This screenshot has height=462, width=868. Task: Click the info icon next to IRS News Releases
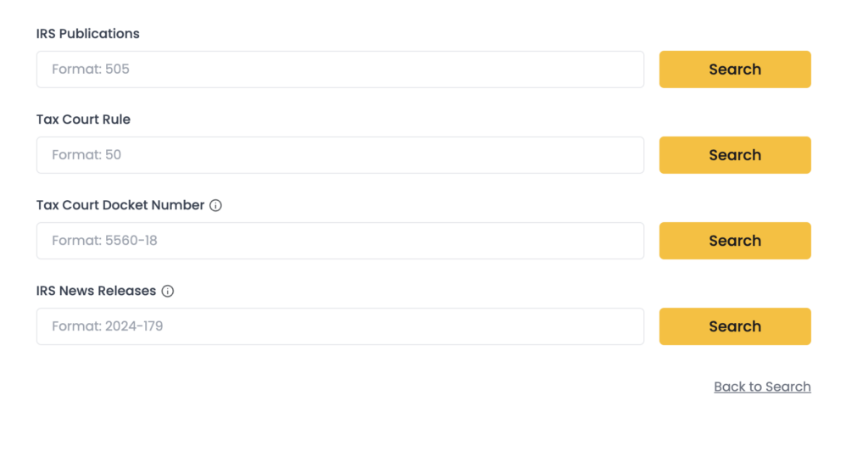pos(168,291)
